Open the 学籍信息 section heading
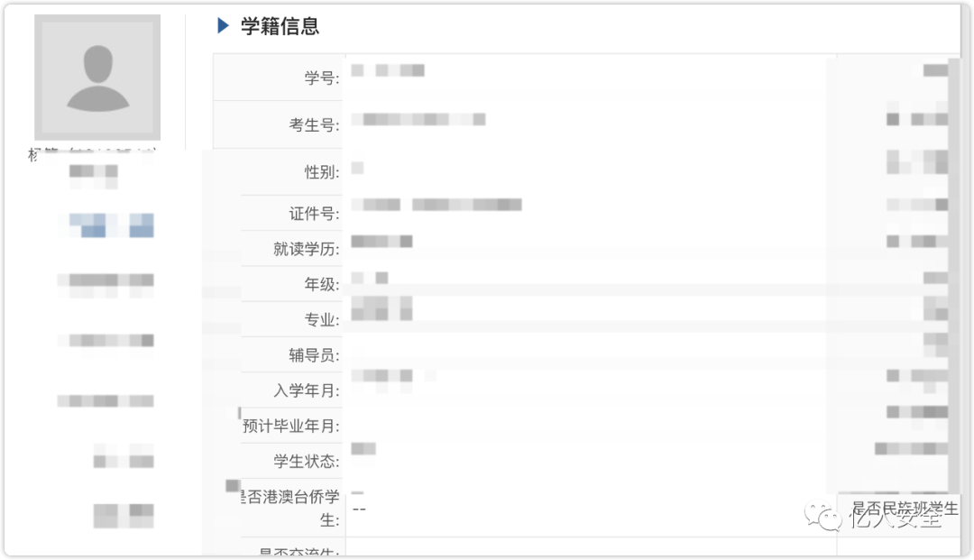 [x=280, y=26]
